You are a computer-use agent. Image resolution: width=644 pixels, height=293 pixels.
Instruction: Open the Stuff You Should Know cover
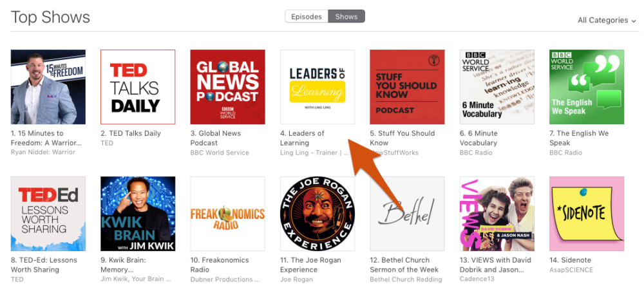[x=407, y=87]
